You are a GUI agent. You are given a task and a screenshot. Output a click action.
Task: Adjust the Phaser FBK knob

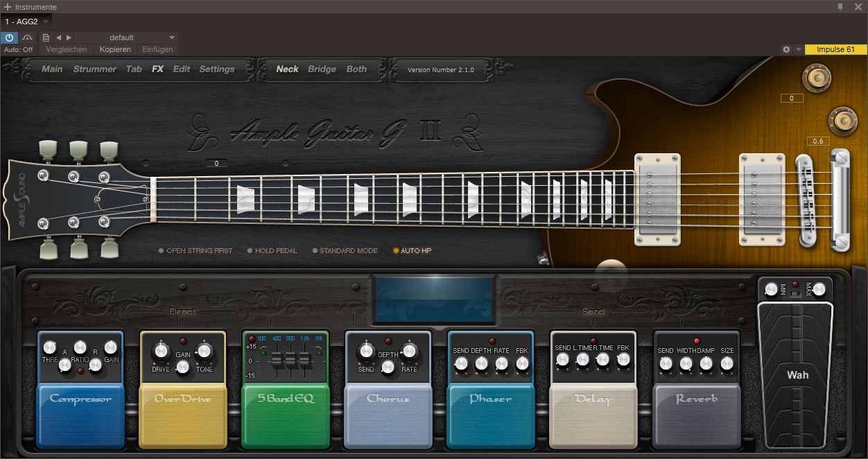click(522, 363)
